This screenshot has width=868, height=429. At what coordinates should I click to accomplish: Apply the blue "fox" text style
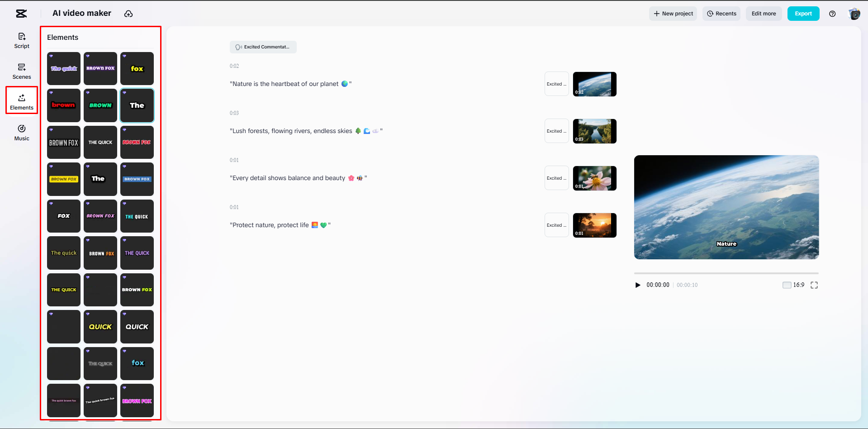[137, 363]
